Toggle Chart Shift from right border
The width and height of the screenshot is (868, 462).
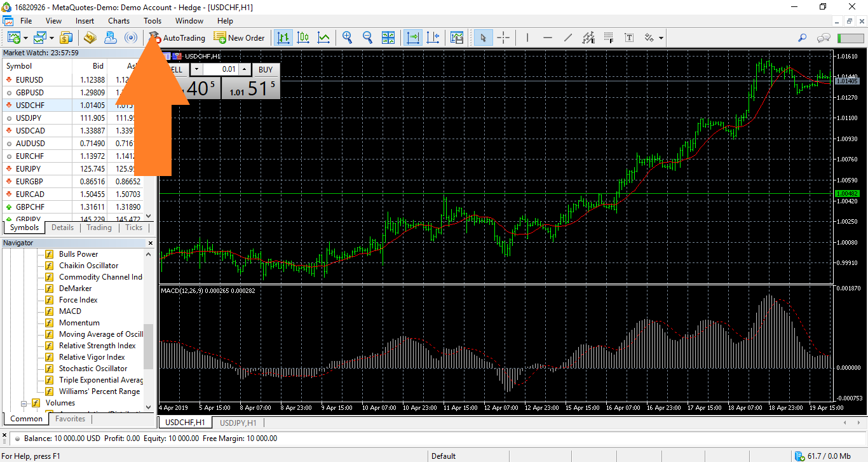[433, 37]
